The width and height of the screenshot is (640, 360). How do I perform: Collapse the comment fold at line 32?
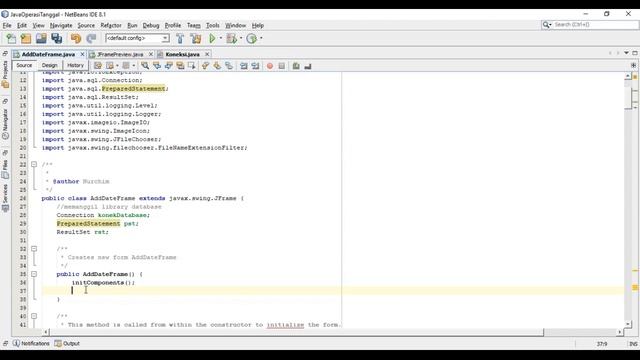(x=34, y=249)
